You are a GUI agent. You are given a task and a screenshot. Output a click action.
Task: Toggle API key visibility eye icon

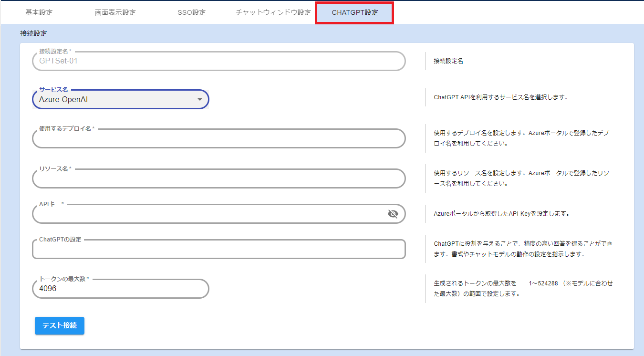(393, 214)
